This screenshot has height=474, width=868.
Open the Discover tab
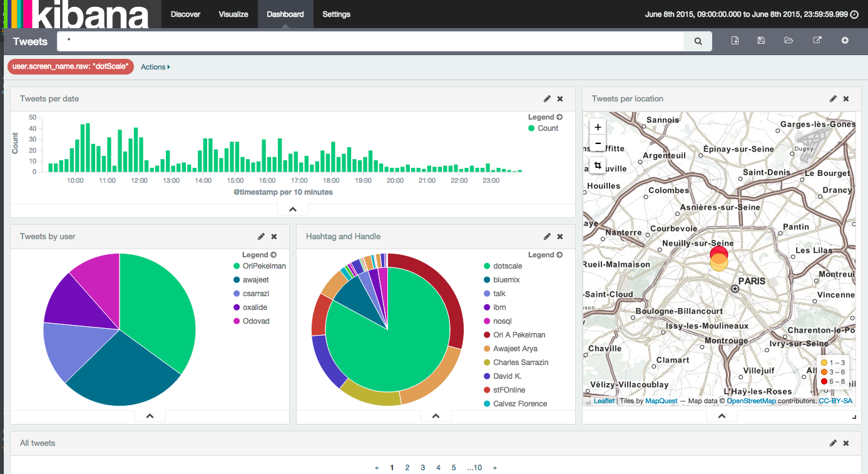click(185, 14)
